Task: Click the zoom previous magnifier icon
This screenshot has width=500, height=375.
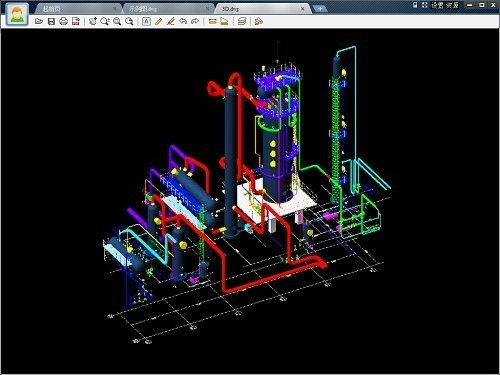Action: 129,22
